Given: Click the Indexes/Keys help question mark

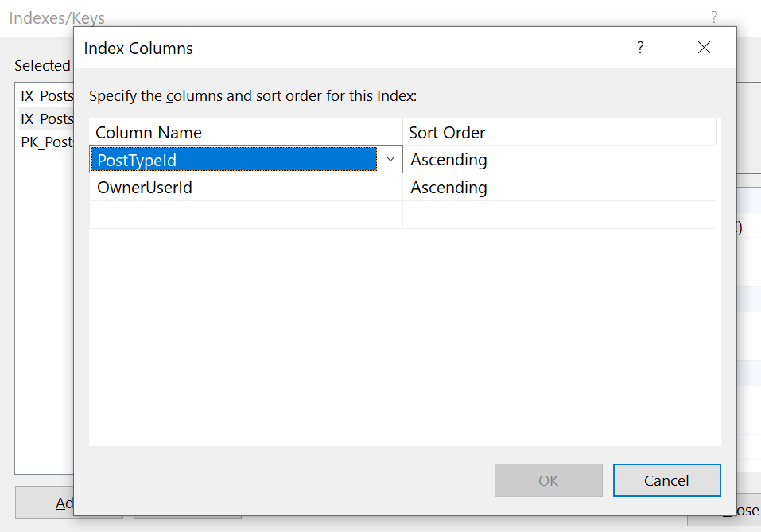Looking at the screenshot, I should point(714,17).
